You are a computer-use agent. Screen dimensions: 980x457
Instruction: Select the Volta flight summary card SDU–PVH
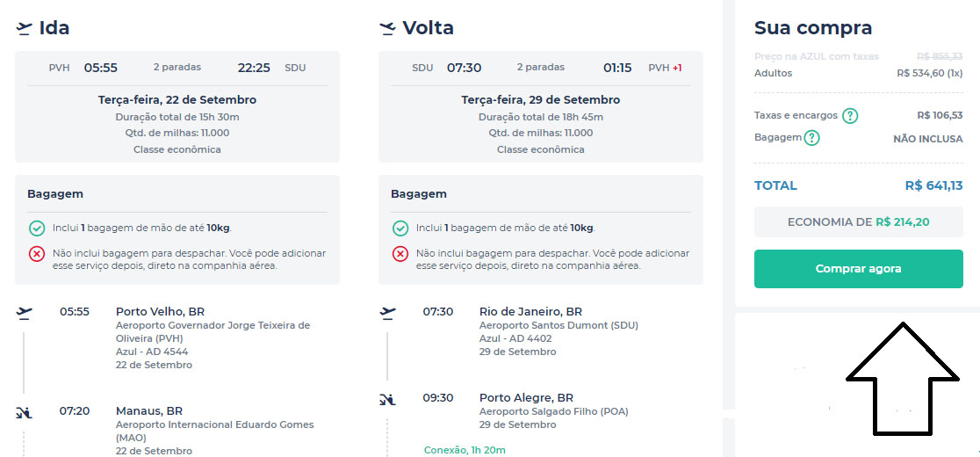[540, 106]
